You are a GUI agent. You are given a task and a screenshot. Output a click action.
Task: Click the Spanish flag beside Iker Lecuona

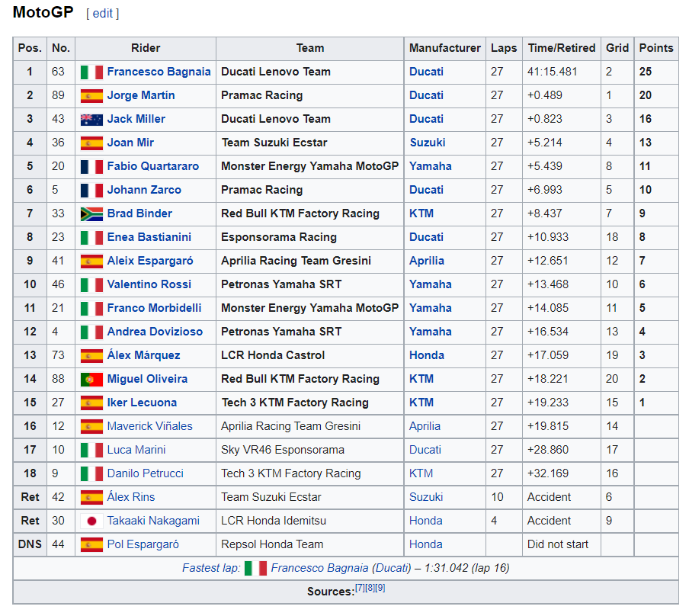(x=91, y=403)
